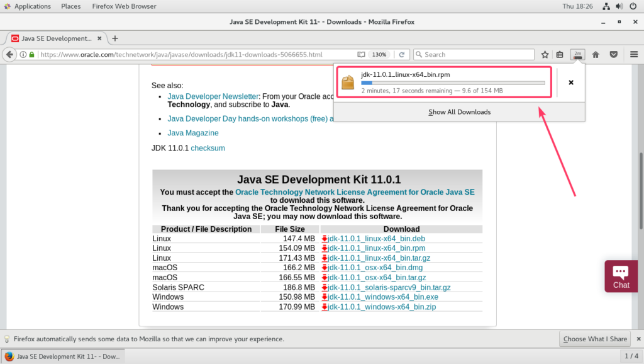Open the Places menu
This screenshot has height=364, width=644.
click(70, 6)
